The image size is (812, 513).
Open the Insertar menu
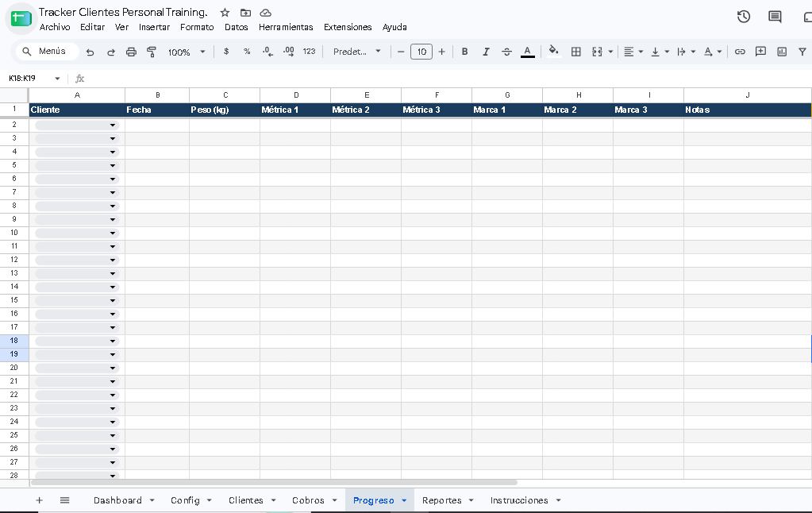point(154,27)
